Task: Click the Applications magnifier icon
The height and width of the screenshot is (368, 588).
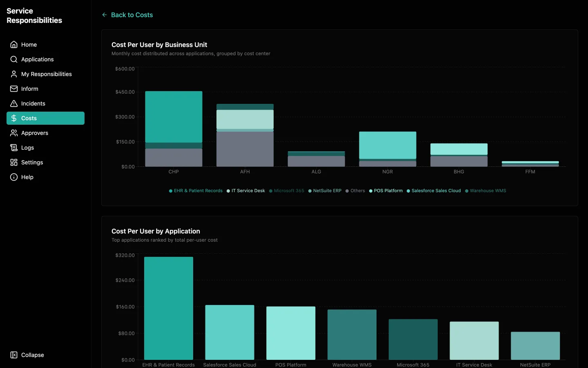Action: pos(14,59)
